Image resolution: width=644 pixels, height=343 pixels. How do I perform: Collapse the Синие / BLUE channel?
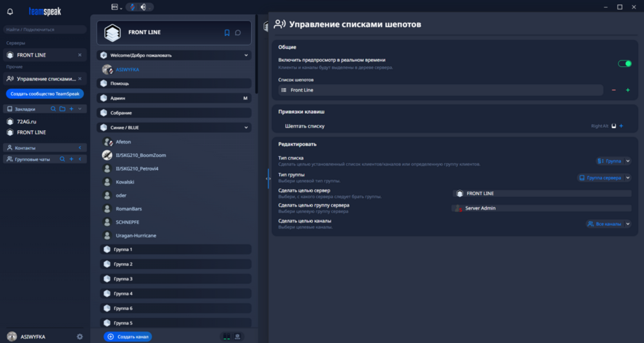[246, 127]
